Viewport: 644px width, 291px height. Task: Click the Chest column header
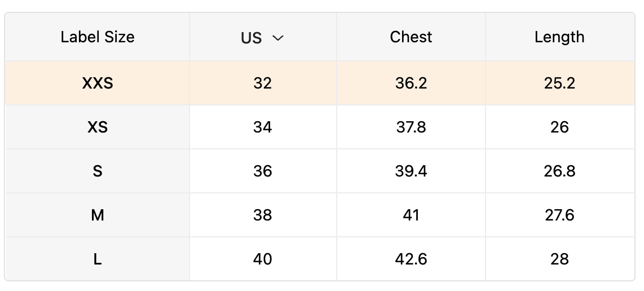411,37
